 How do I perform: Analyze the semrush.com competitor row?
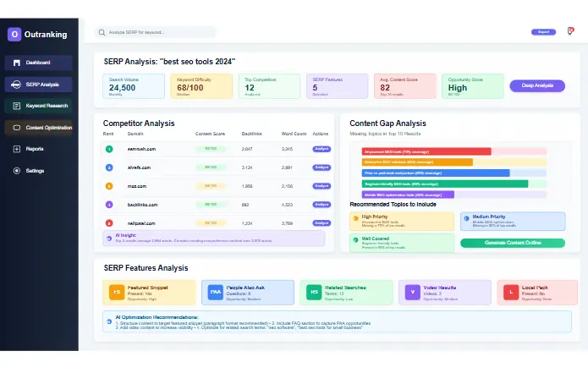(x=321, y=149)
